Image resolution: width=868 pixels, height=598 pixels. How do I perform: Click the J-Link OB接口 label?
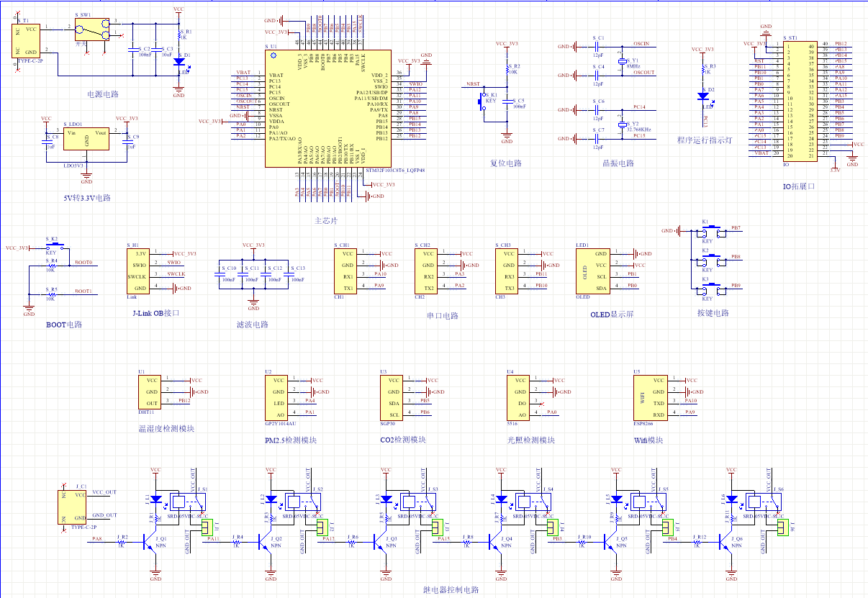pos(155,313)
